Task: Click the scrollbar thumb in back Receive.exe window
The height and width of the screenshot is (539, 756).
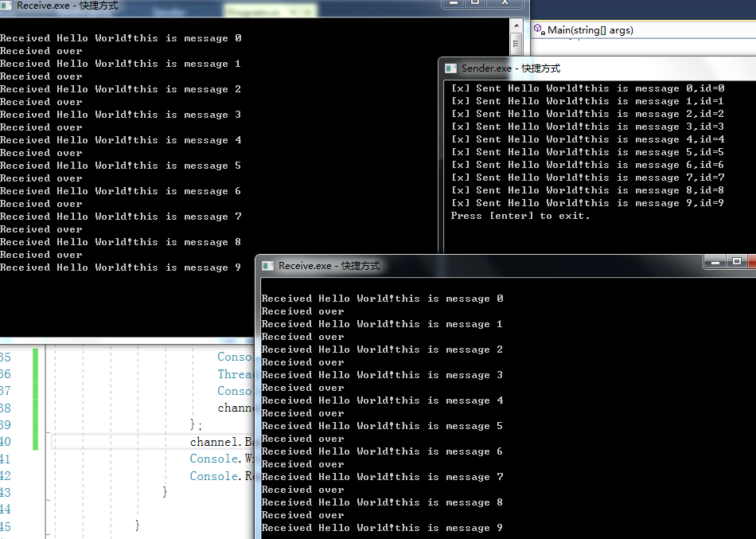Action: tap(516, 44)
